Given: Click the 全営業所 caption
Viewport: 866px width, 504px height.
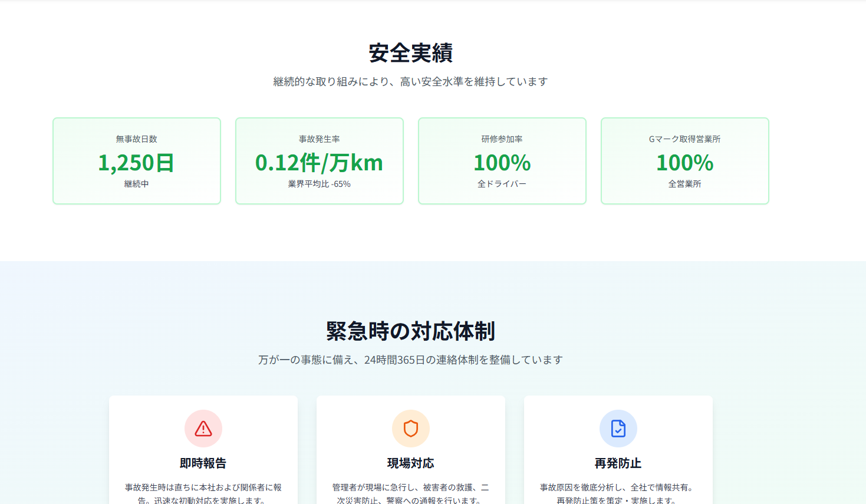Looking at the screenshot, I should [685, 184].
